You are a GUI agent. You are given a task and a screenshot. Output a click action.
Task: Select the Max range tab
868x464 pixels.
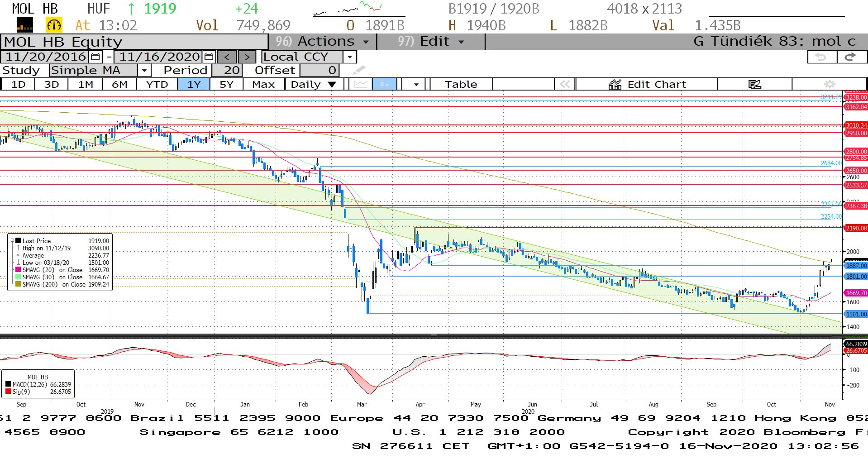[x=263, y=84]
